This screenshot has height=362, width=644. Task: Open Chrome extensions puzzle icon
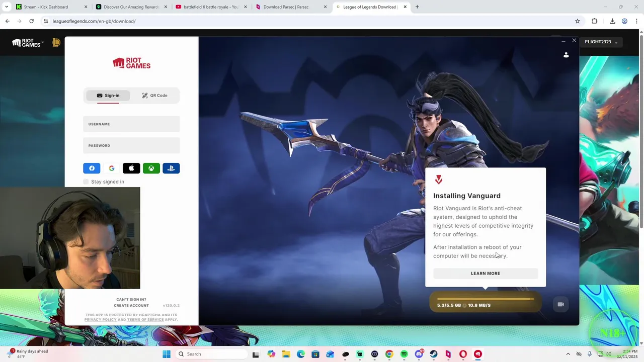pos(595,21)
